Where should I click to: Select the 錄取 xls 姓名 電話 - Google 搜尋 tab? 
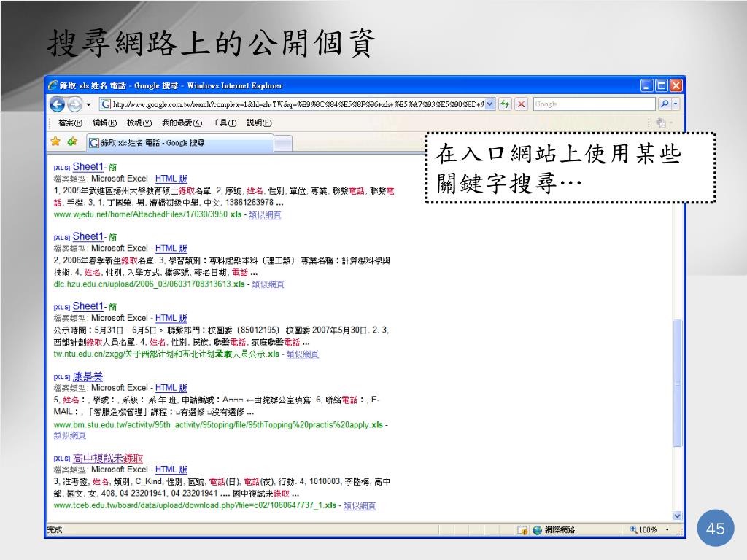coord(180,143)
